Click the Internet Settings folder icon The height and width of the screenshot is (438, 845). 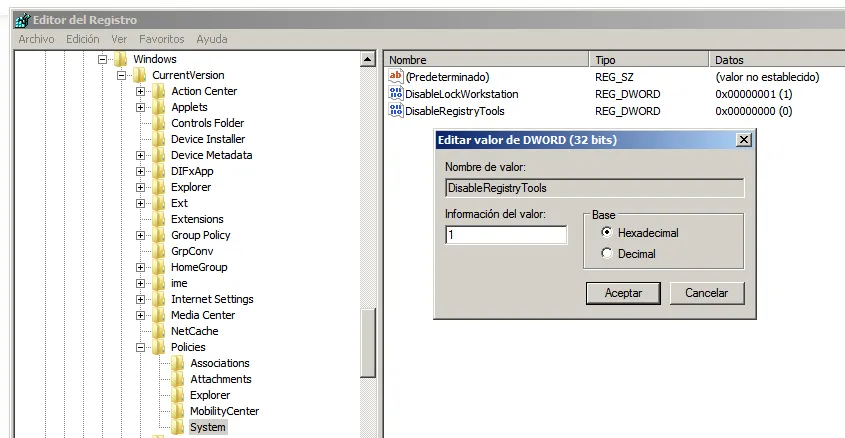(x=158, y=299)
